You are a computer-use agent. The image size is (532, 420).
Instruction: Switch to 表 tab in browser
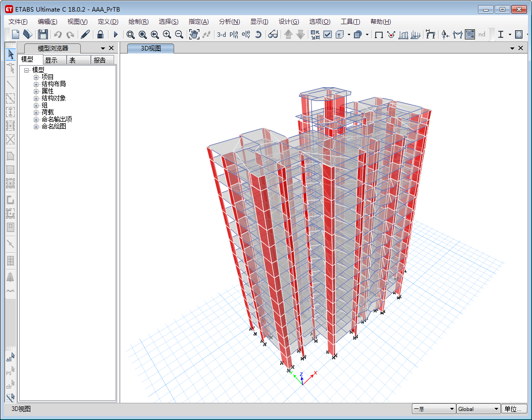pos(79,61)
